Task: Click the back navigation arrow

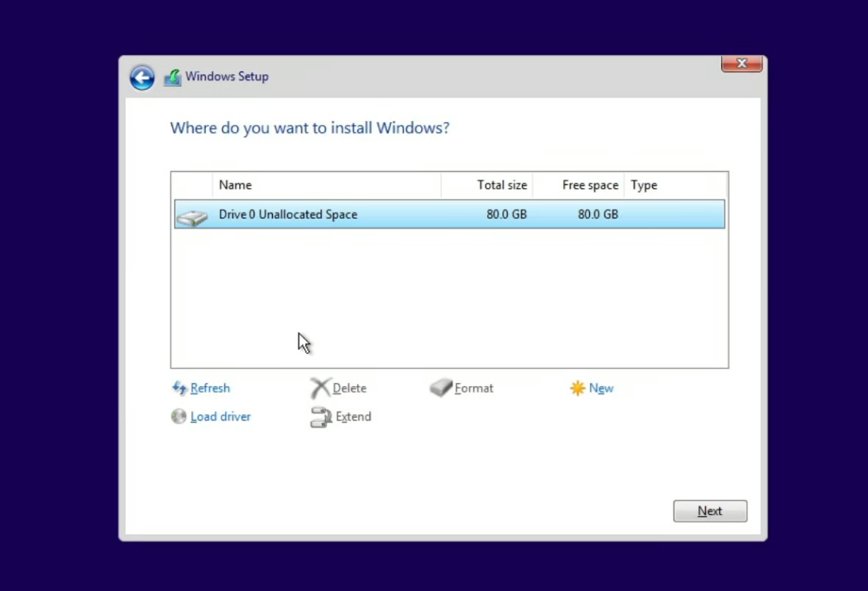Action: click(142, 78)
